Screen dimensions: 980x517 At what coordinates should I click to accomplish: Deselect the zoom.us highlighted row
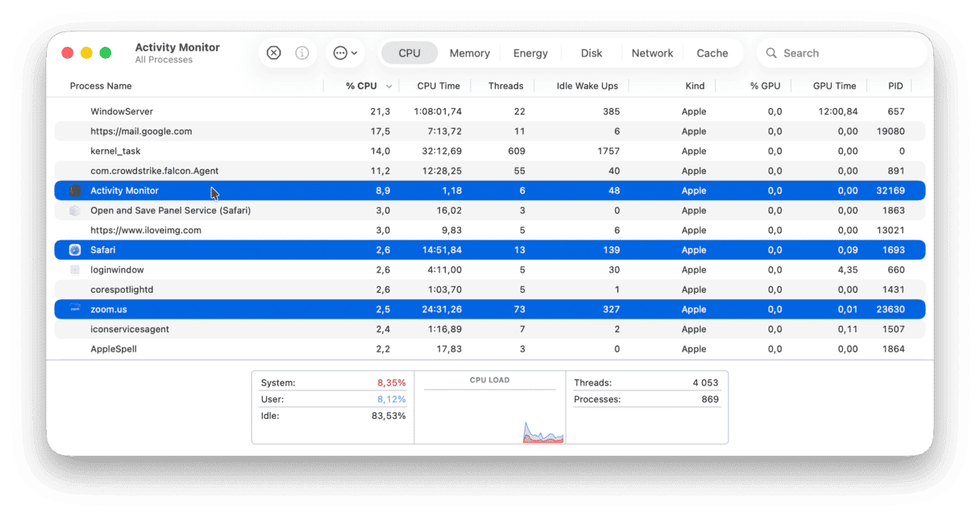[242, 309]
